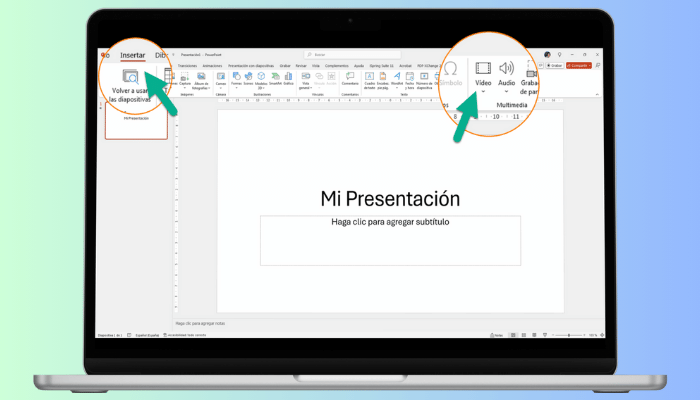Screen dimensions: 700x400
Task: Click the lightbulb icon in title bar
Action: [559, 54]
